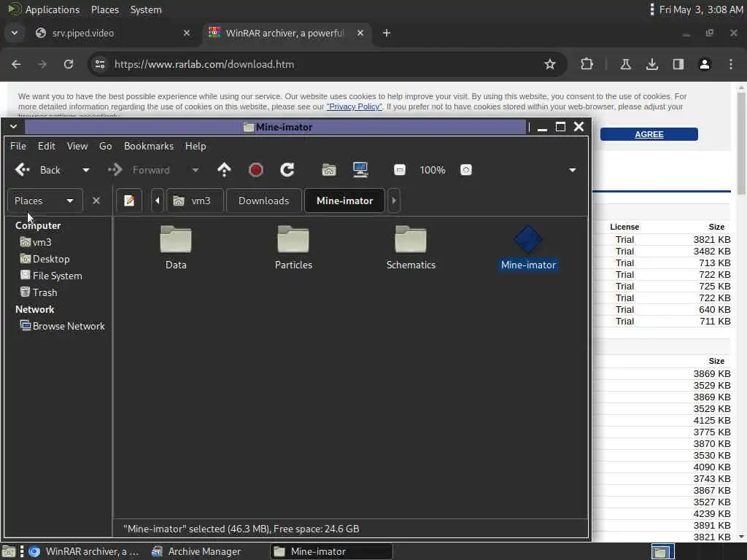Switch to the srv.piped.video tab

point(112,34)
